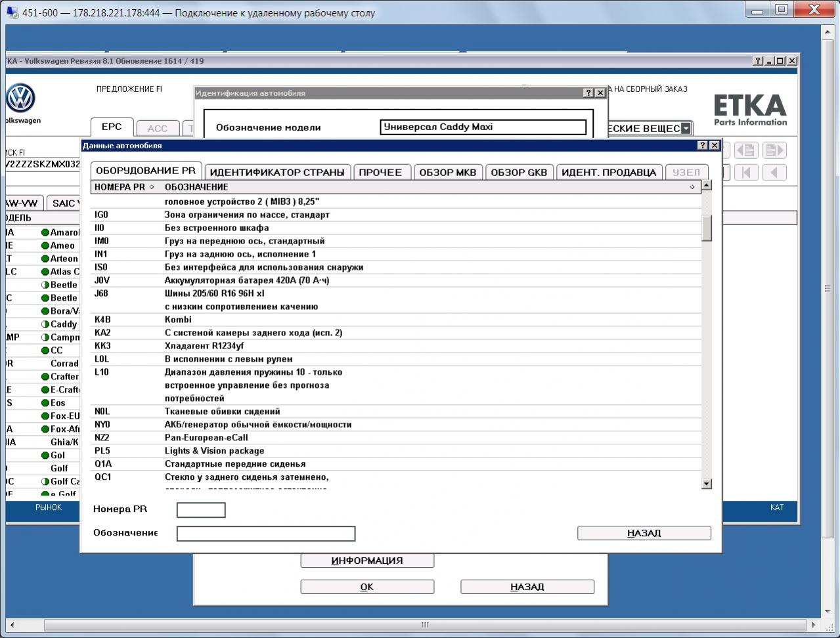Focus the Номера PR input field
Image resolution: width=840 pixels, height=638 pixels.
201,510
